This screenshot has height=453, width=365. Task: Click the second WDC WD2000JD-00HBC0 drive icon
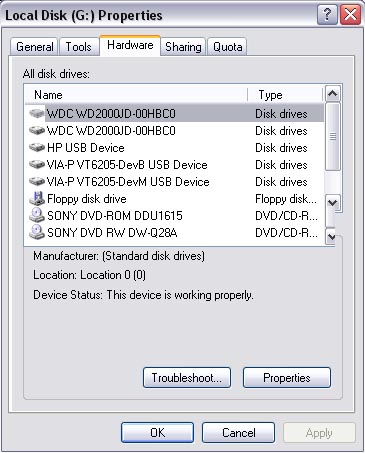pyautogui.click(x=37, y=130)
